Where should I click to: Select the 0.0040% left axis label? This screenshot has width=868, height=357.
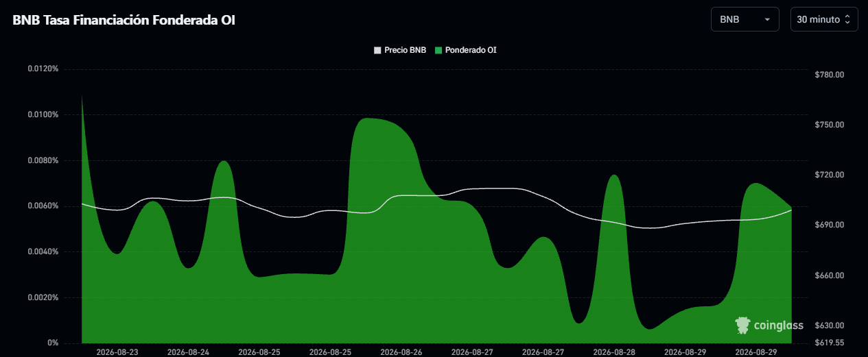coord(43,251)
